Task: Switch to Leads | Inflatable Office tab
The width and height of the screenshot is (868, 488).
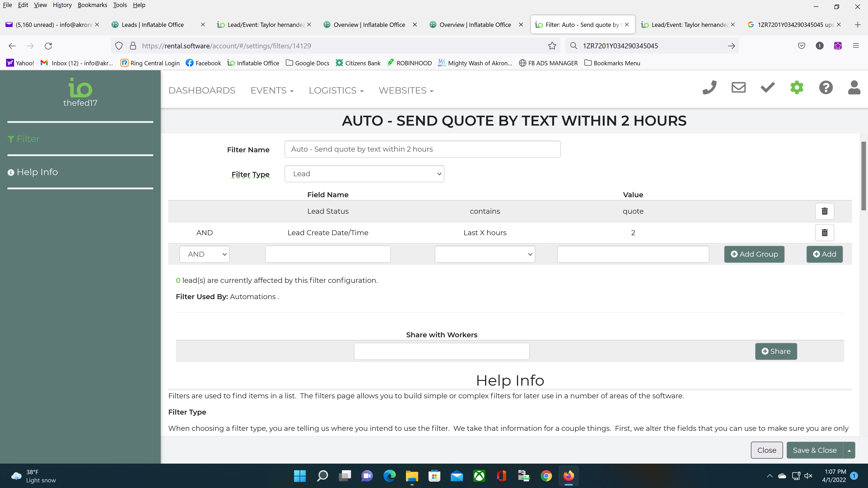Action: point(153,25)
